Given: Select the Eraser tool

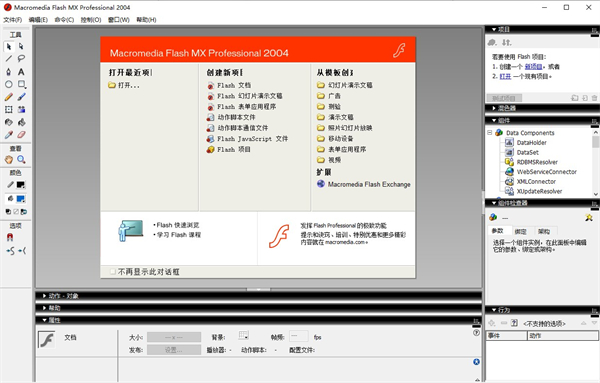Looking at the screenshot, I should 21,135.
